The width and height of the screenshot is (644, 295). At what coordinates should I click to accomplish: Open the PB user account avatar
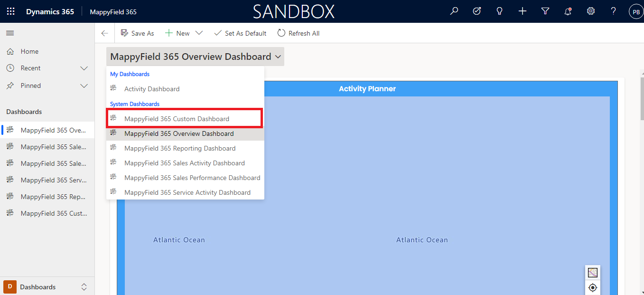[636, 11]
